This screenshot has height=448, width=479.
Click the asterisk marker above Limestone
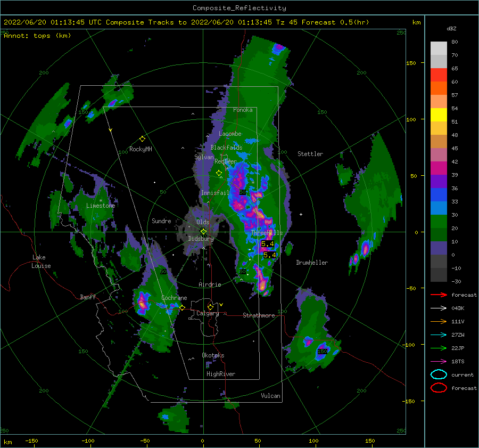[101, 201]
